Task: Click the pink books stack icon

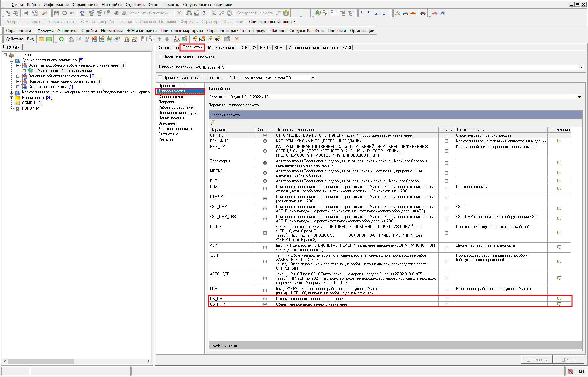Action: pos(435,13)
